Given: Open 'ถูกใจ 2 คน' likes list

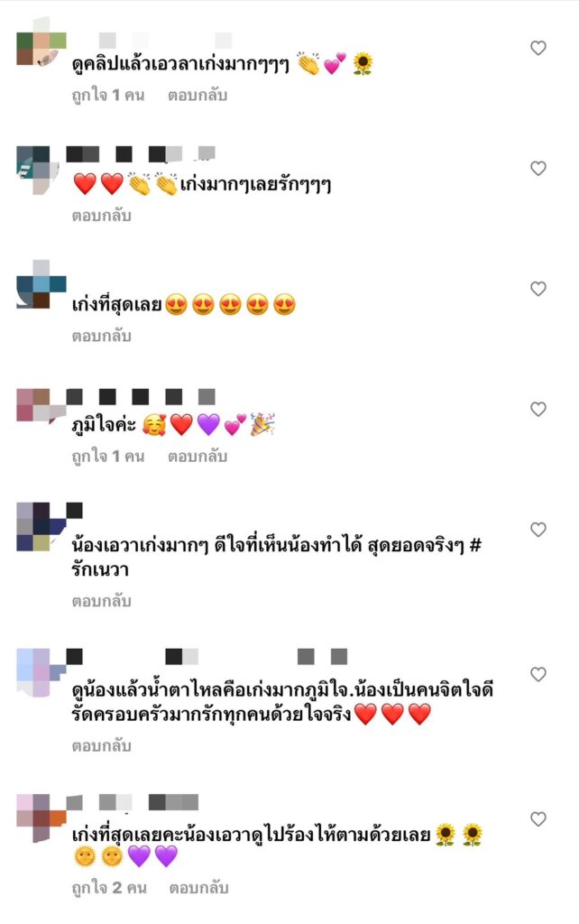Looking at the screenshot, I should pos(109,888).
